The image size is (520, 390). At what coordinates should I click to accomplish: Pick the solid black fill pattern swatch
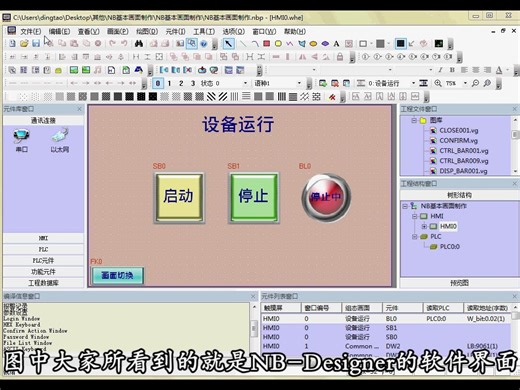pyautogui.click(x=153, y=97)
